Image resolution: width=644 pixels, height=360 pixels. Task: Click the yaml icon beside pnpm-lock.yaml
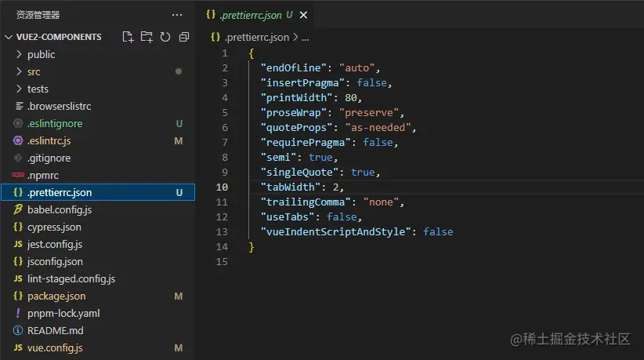click(18, 313)
